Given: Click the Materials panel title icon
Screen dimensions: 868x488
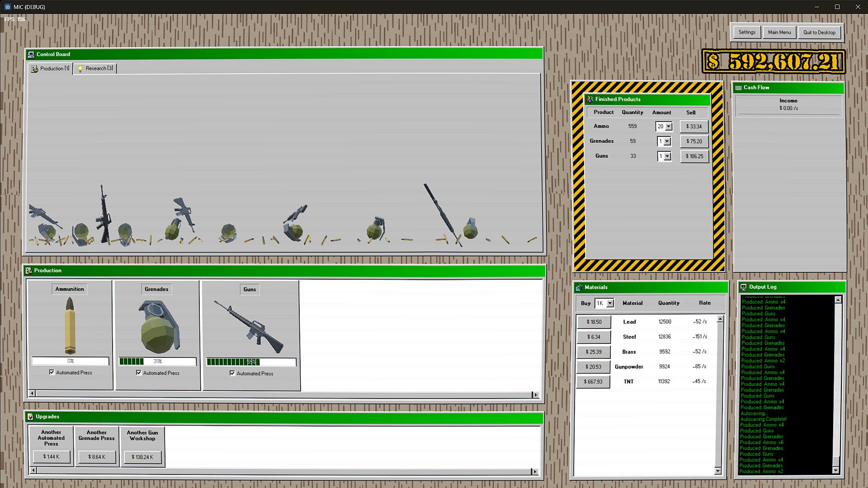Looking at the screenshot, I should pos(579,287).
